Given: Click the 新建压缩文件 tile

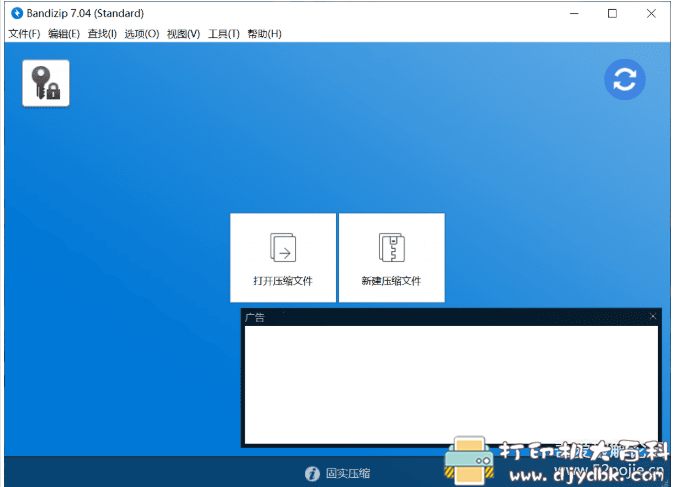Looking at the screenshot, I should click(x=392, y=257).
